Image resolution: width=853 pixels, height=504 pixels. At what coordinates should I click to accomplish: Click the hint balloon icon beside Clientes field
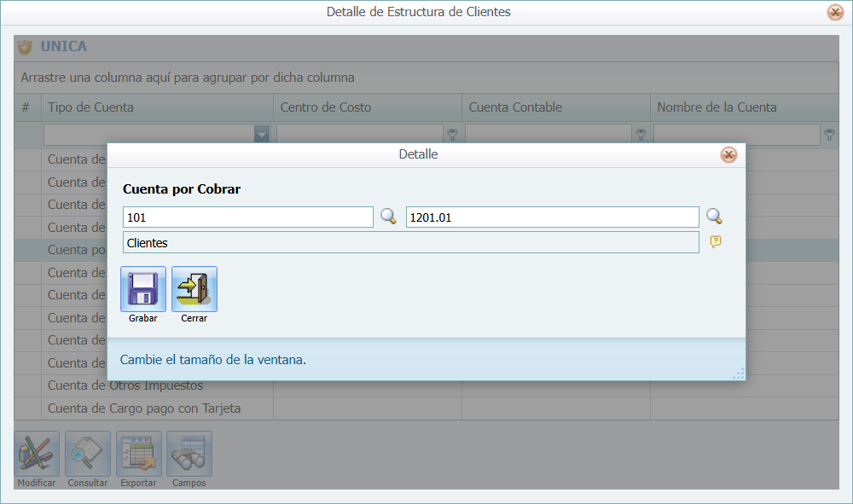point(716,242)
